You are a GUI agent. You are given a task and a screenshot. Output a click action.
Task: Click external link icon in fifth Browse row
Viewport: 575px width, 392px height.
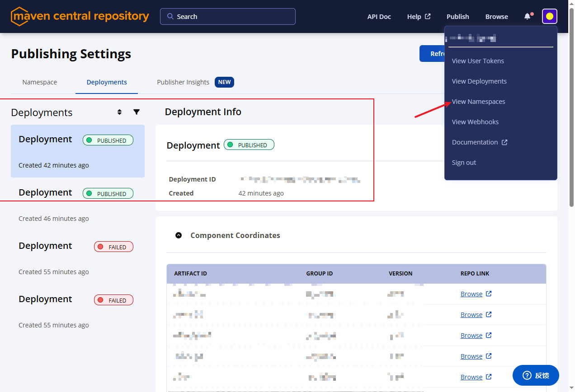click(489, 377)
